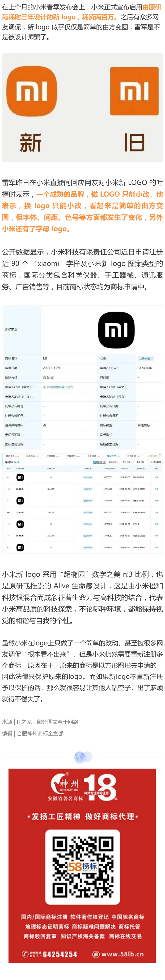Click the 导出数据 export button
The width and height of the screenshot is (165, 980).
(156, 462)
